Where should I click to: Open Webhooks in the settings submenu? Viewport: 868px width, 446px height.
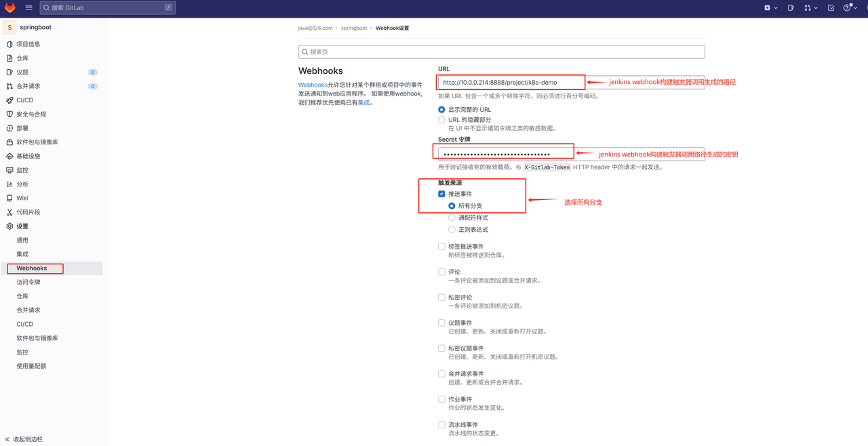[x=32, y=268]
